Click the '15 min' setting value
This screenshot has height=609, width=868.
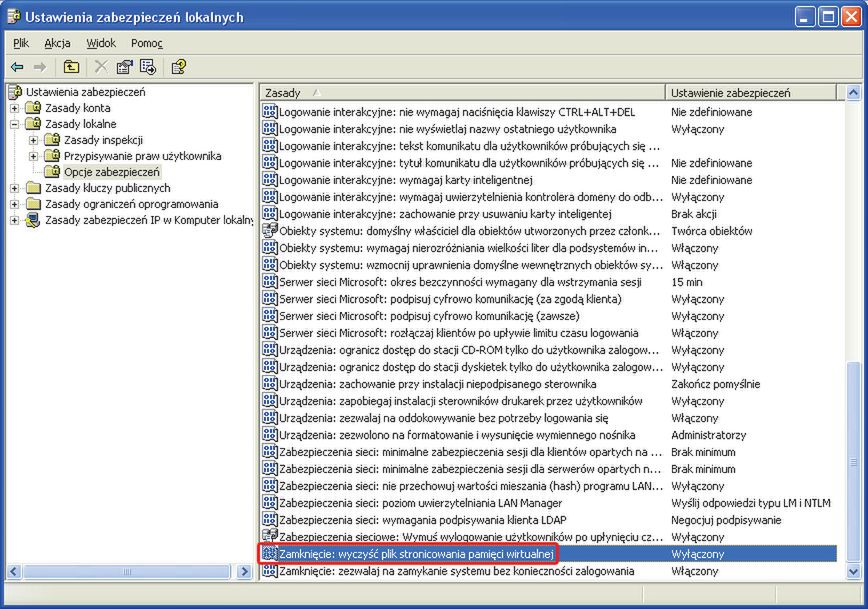pyautogui.click(x=686, y=282)
